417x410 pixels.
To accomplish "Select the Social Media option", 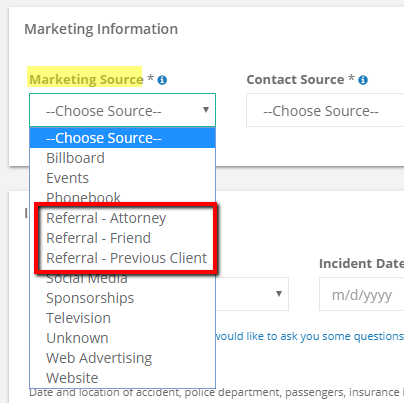I will coord(123,279).
